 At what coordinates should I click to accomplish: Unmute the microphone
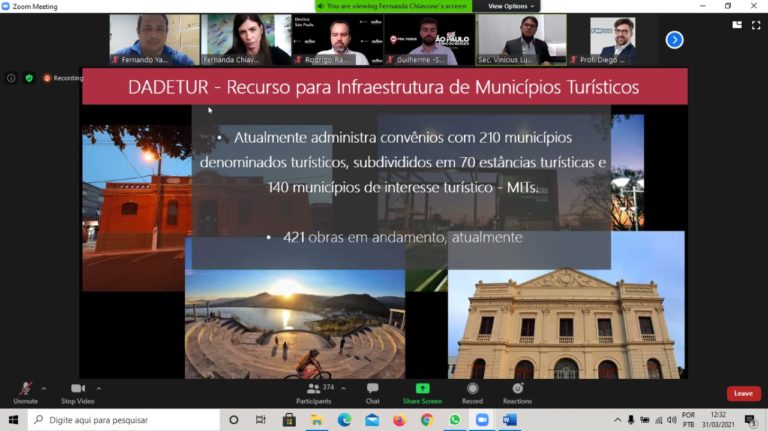pos(25,392)
